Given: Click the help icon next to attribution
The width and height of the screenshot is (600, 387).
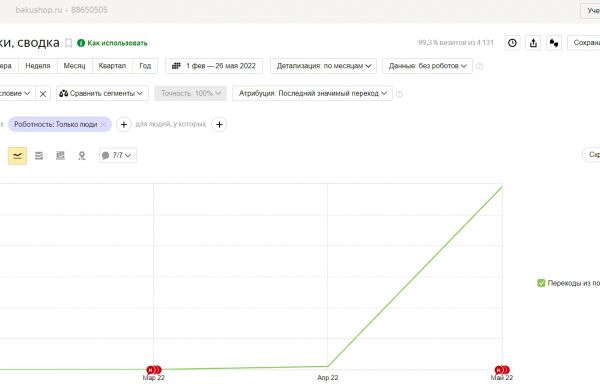Looking at the screenshot, I should point(399,94).
